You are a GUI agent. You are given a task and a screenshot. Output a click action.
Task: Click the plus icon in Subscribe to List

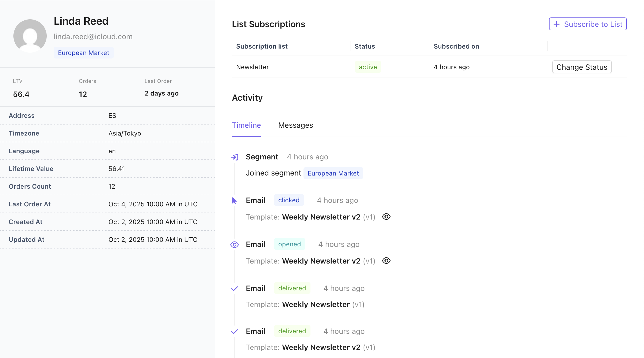point(557,24)
